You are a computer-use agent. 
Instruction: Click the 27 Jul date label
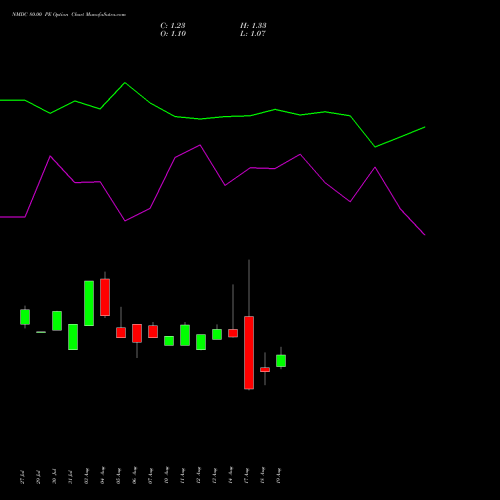point(22,477)
